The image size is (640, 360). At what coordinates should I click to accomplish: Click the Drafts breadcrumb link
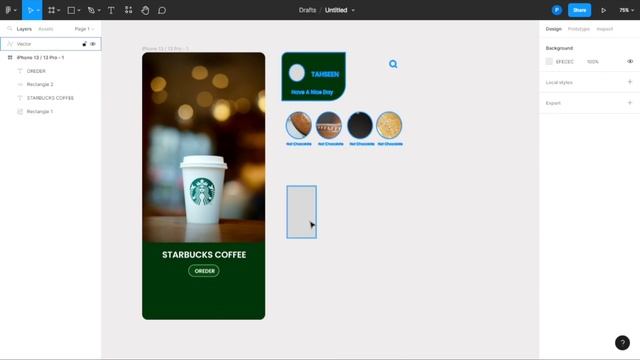307,10
